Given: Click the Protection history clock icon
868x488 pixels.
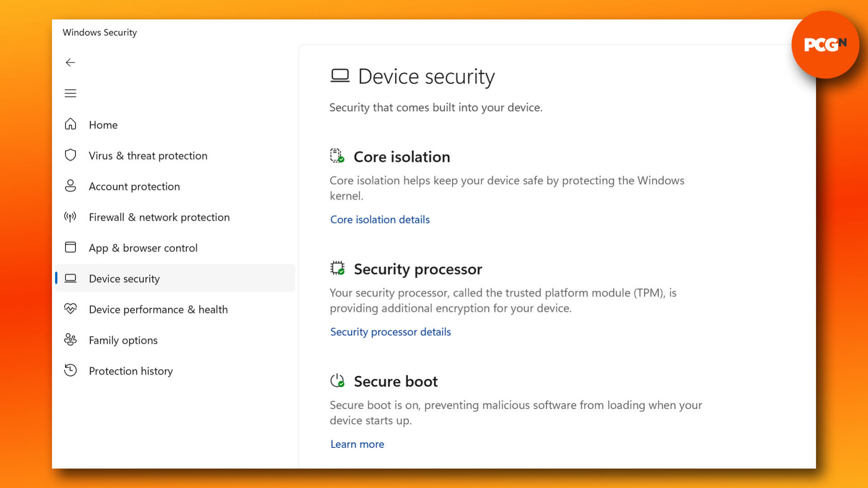Looking at the screenshot, I should [x=70, y=370].
